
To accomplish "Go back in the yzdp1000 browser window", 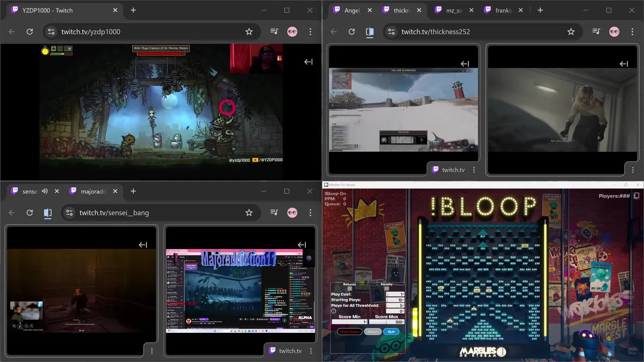I will click(12, 32).
